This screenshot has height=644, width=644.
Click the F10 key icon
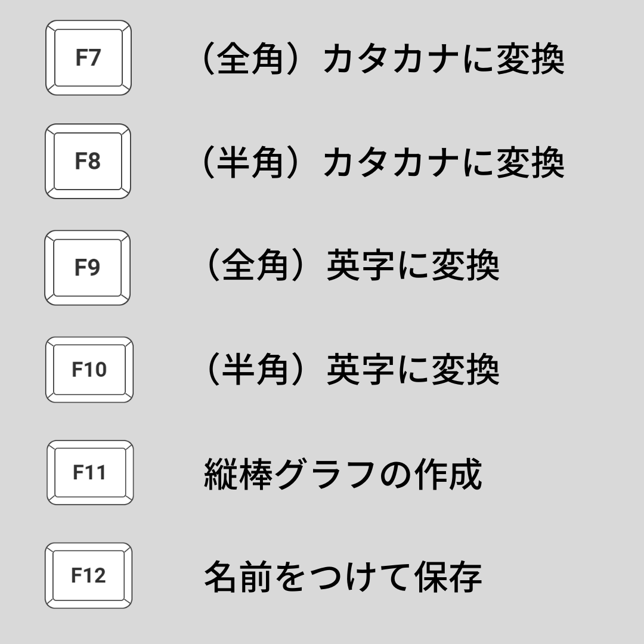[x=89, y=370]
